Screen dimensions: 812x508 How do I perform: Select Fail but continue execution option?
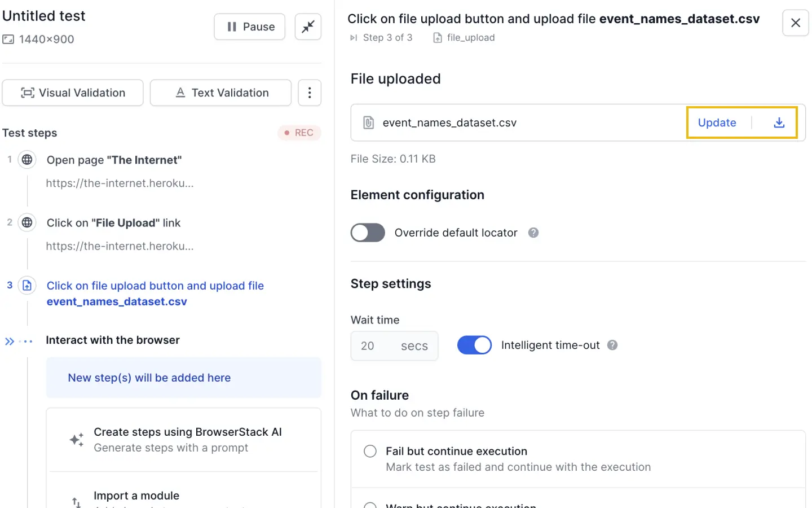370,451
